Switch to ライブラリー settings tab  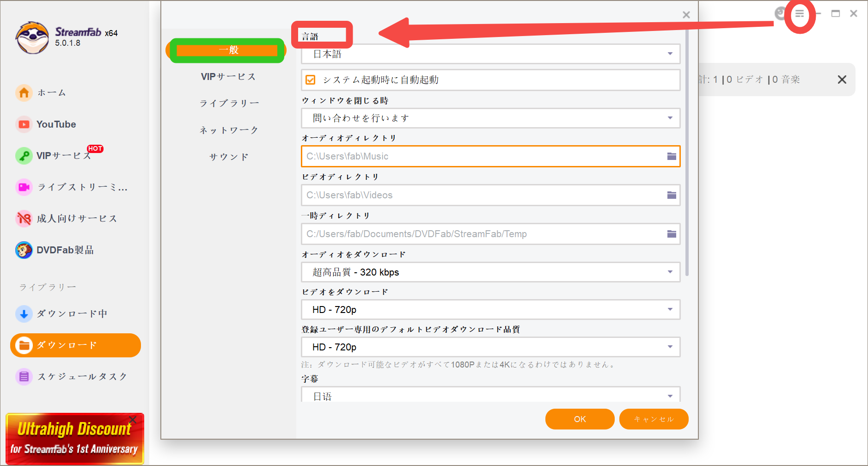pyautogui.click(x=229, y=104)
